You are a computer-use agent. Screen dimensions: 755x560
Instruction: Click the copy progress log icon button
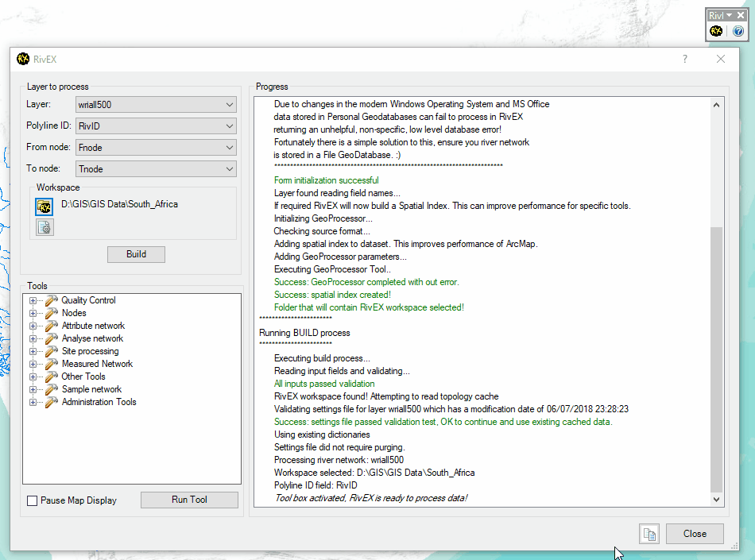pyautogui.click(x=649, y=534)
